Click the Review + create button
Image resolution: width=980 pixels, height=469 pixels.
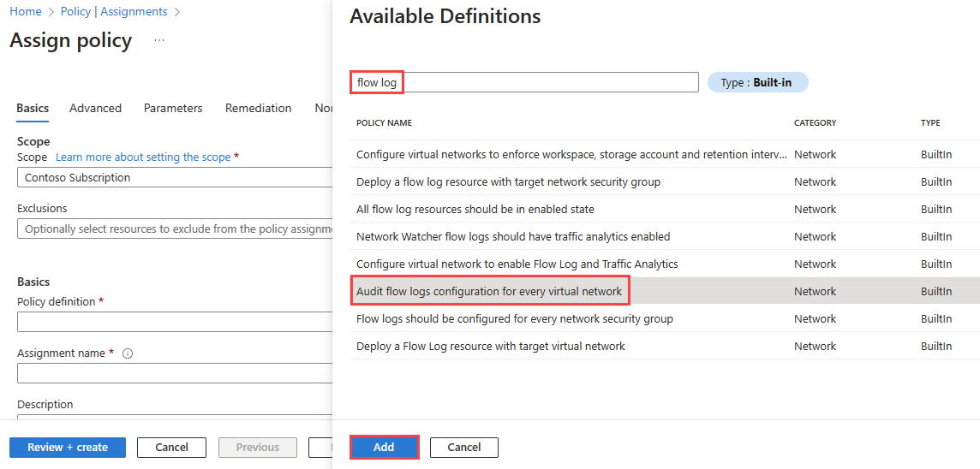(68, 447)
